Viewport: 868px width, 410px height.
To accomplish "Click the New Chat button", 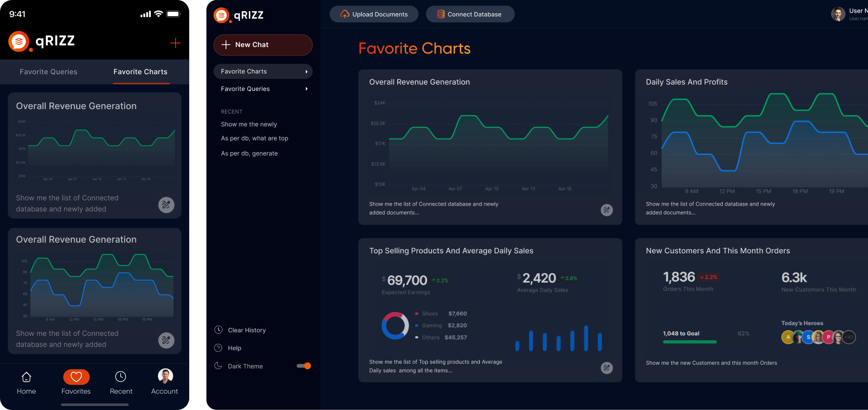I will click(263, 45).
